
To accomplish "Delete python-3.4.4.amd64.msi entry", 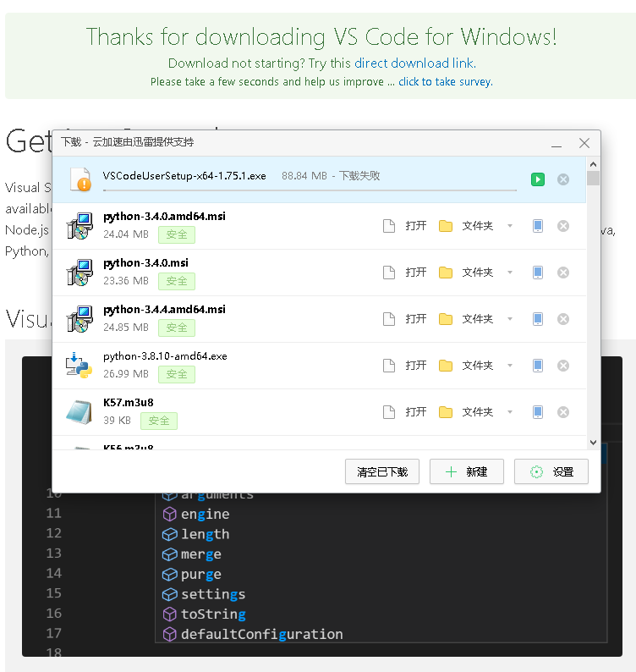I will tap(562, 319).
